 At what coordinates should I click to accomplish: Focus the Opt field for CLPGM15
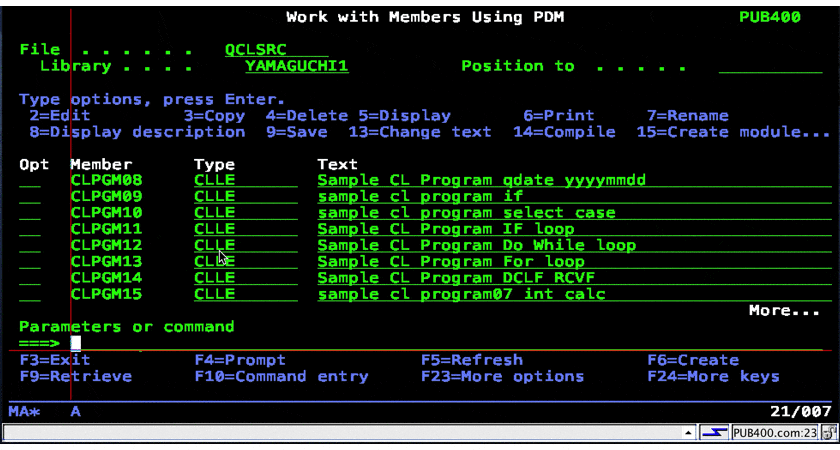point(30,294)
